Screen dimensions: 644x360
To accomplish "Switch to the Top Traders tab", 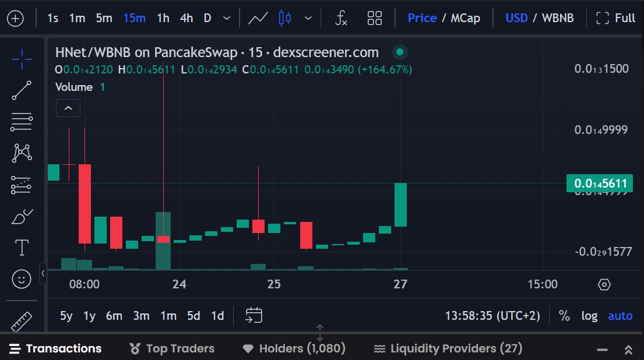I will 172,348.
